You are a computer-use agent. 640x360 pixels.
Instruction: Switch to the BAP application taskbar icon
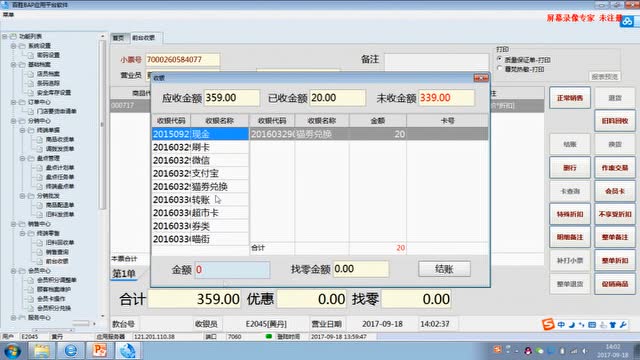128,351
